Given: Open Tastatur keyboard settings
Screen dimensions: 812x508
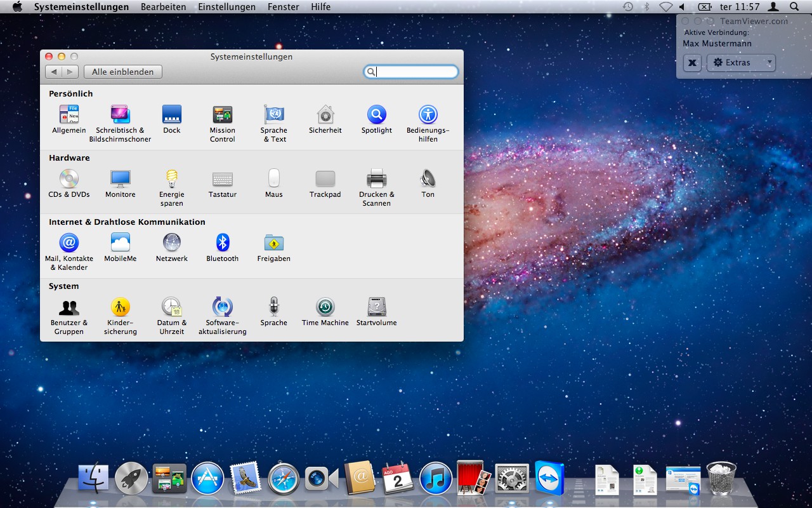Looking at the screenshot, I should 223,184.
